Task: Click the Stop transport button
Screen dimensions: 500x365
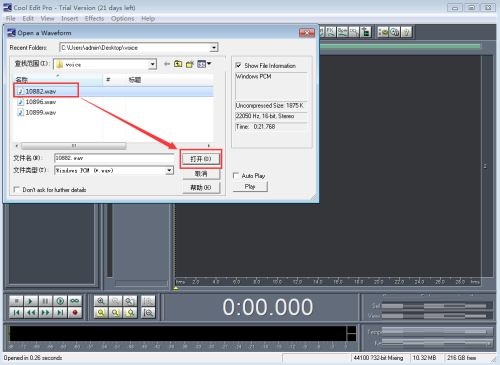Action: 16,301
